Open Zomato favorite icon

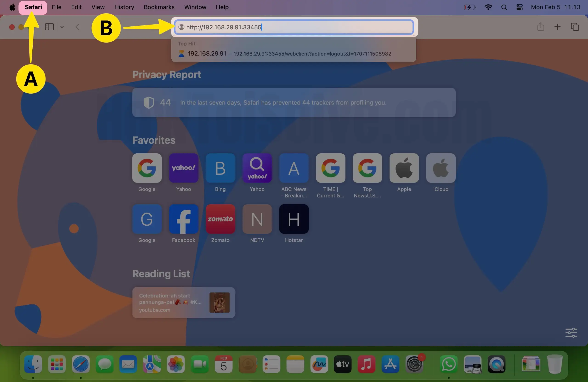pos(220,219)
